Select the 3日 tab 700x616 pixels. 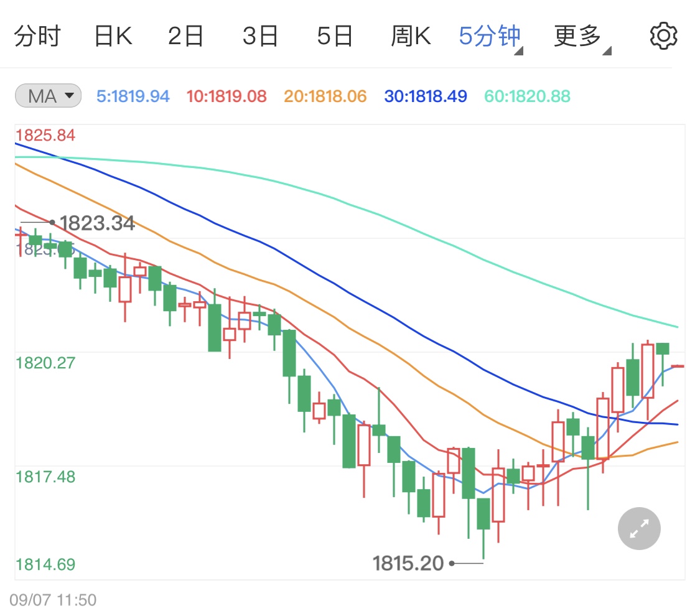(260, 35)
